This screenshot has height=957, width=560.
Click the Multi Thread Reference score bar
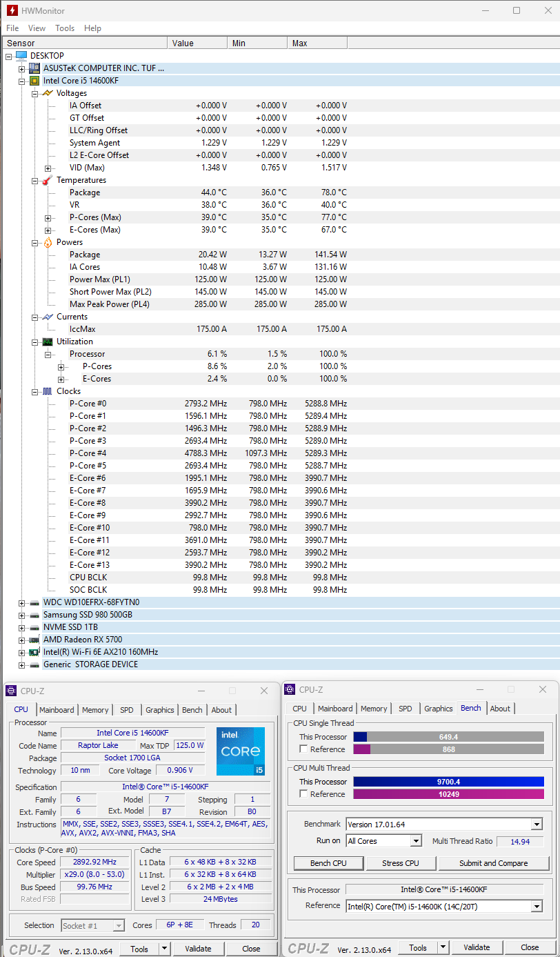click(x=449, y=794)
